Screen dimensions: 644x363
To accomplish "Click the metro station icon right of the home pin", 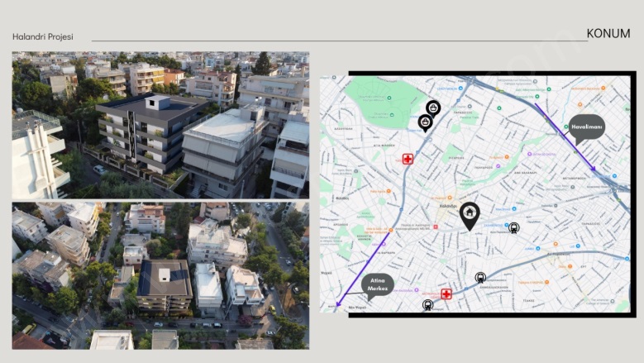I will [513, 228].
